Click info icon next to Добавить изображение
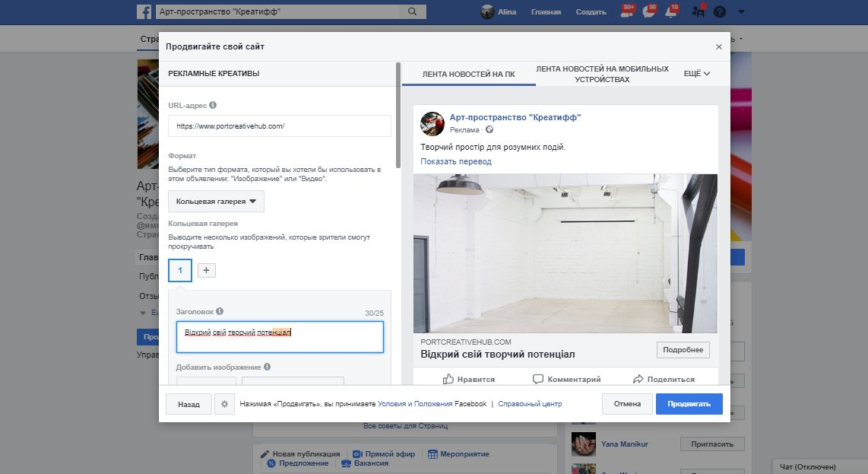868x474 pixels. pos(267,367)
